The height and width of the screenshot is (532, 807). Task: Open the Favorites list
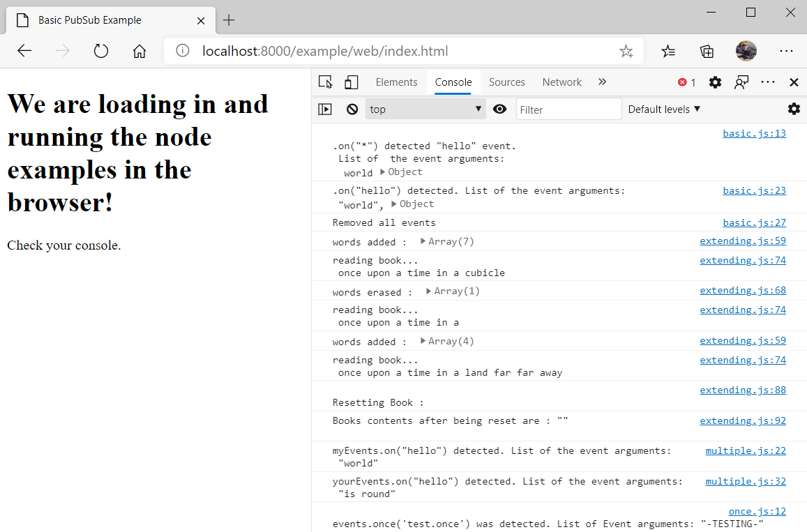click(x=668, y=51)
